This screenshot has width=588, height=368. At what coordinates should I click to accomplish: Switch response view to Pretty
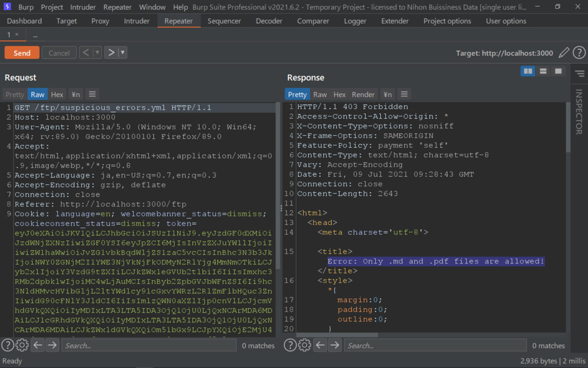297,94
